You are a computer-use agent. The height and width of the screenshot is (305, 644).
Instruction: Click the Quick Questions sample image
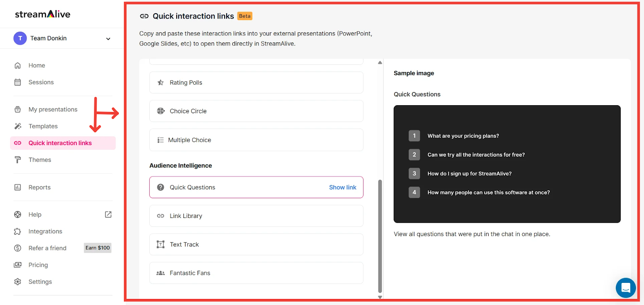[507, 164]
